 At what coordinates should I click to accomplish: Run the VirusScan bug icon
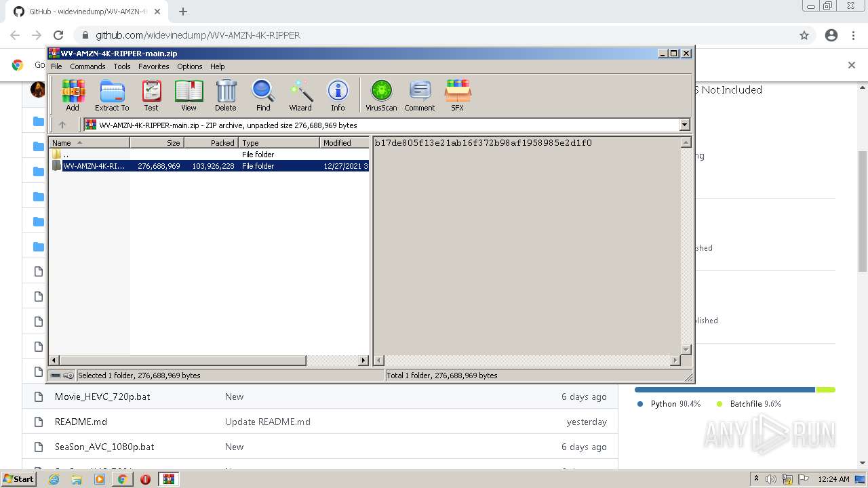(381, 95)
